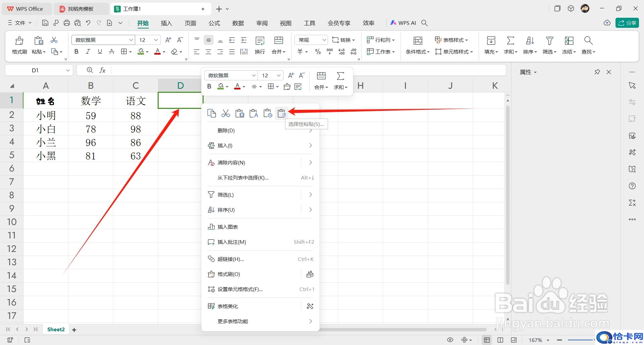Click the Undo arrow icon

[x=88, y=23]
